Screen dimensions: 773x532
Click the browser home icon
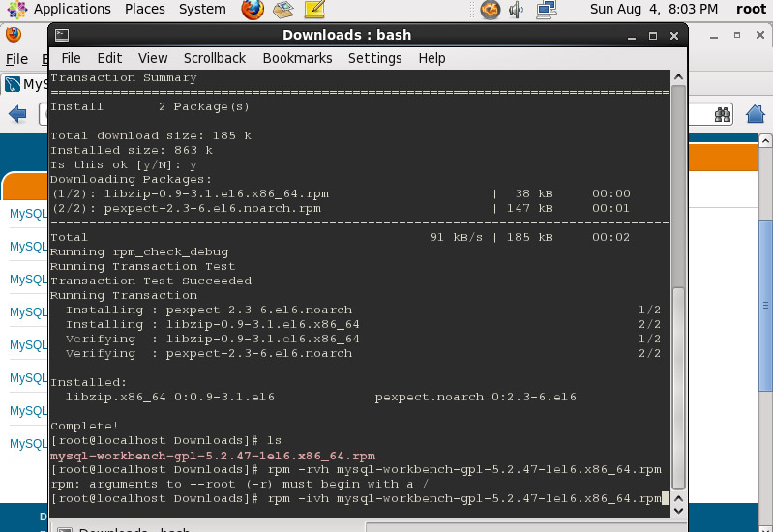[x=756, y=114]
